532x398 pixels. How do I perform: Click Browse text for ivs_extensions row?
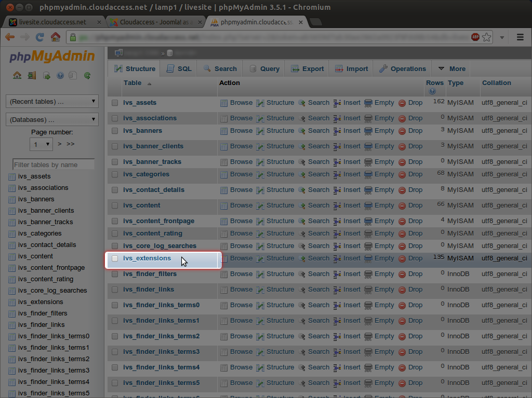pos(241,258)
